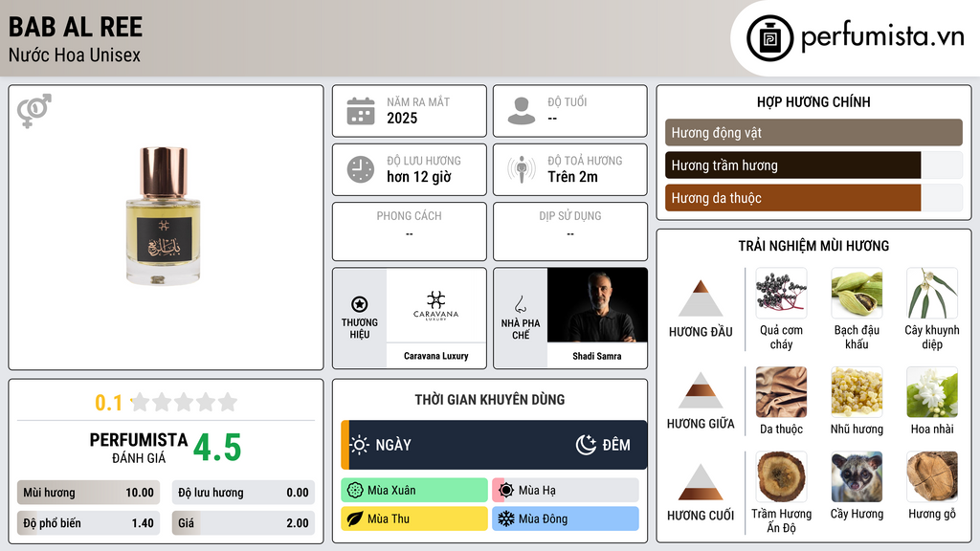Click the Độ phổ biến 1.40 score bar
This screenshot has height=551, width=980.
point(89,523)
